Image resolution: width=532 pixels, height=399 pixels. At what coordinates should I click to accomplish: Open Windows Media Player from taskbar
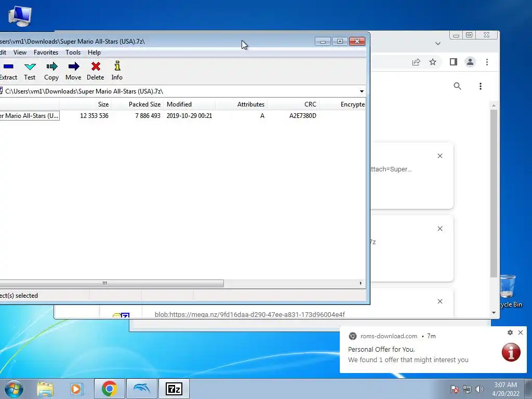pos(76,389)
